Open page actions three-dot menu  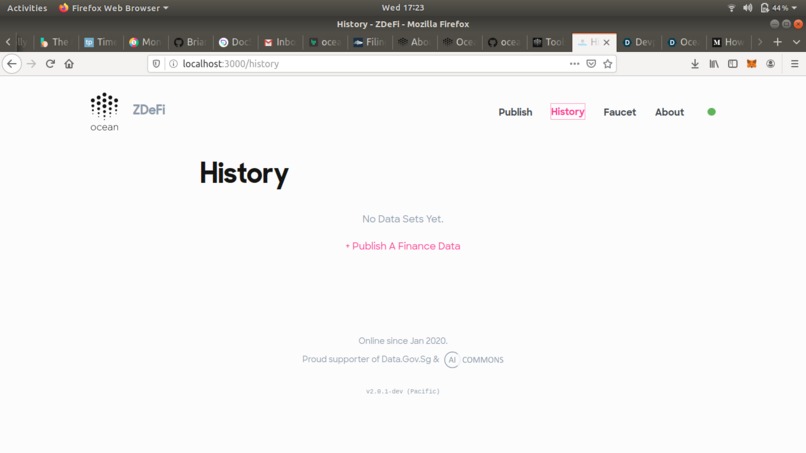pos(574,64)
